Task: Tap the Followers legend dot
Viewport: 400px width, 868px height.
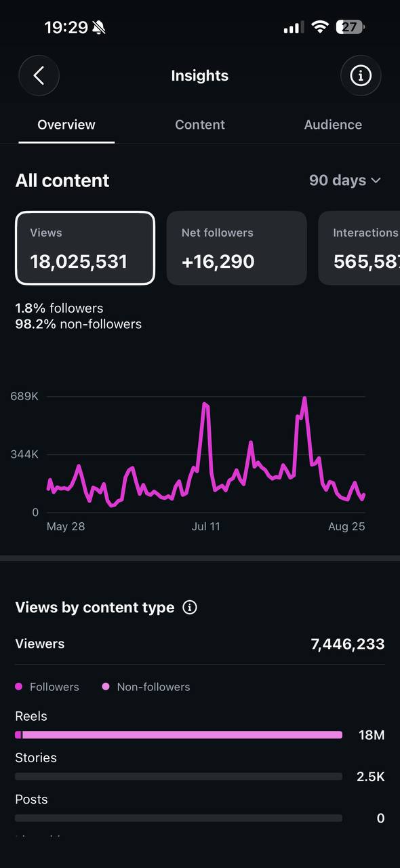Action: tap(19, 687)
